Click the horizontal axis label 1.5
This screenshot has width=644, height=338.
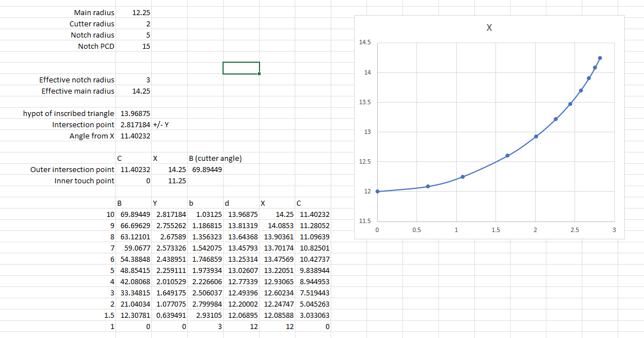click(x=495, y=230)
